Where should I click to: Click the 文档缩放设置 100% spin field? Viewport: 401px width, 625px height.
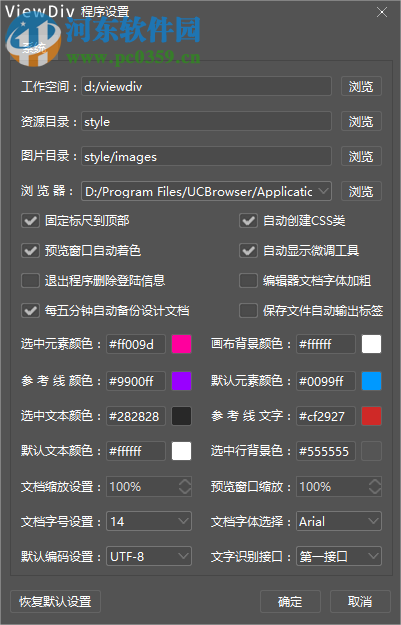149,486
